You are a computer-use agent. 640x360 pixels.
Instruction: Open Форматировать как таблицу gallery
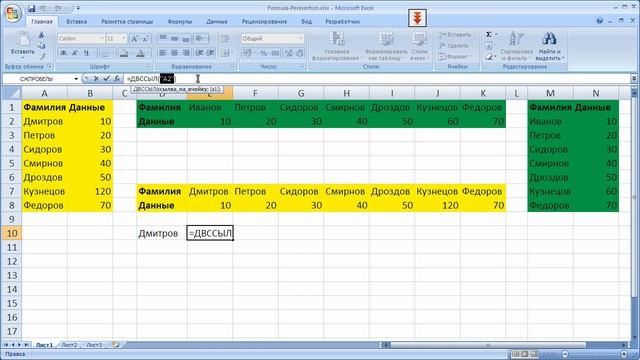tap(386, 46)
